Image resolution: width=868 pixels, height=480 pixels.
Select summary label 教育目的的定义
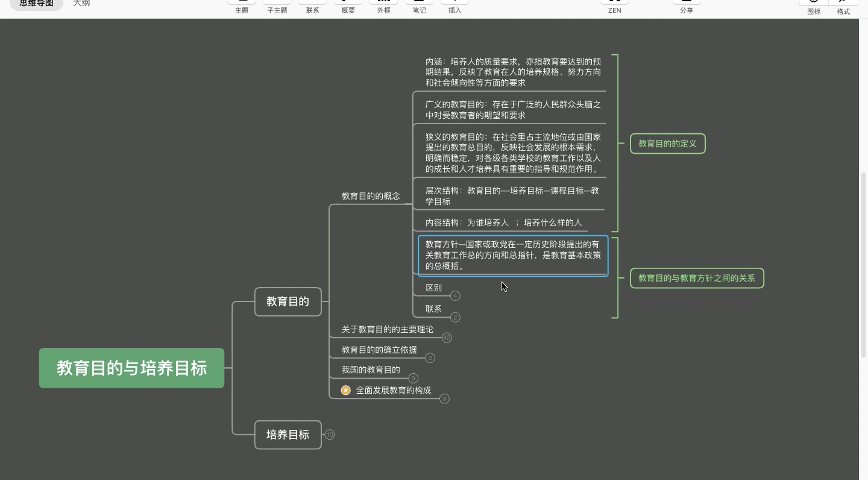point(667,144)
